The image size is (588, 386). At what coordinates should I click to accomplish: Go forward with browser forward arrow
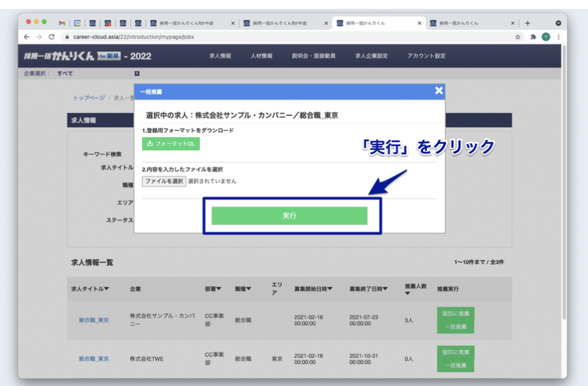[x=39, y=37]
